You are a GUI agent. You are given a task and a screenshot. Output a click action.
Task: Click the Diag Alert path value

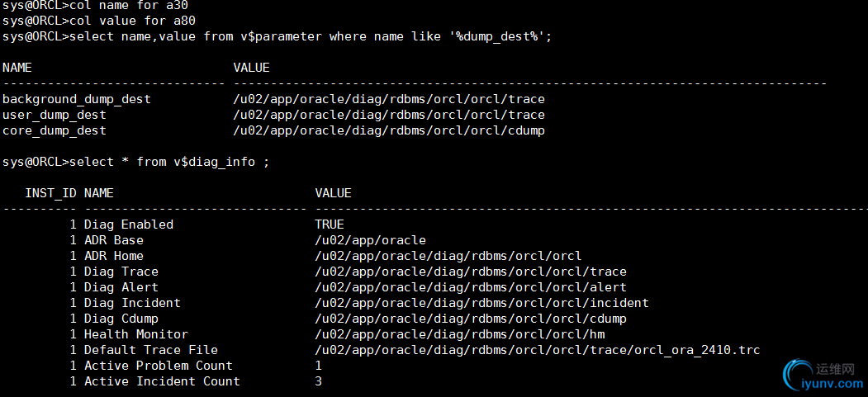pos(471,287)
